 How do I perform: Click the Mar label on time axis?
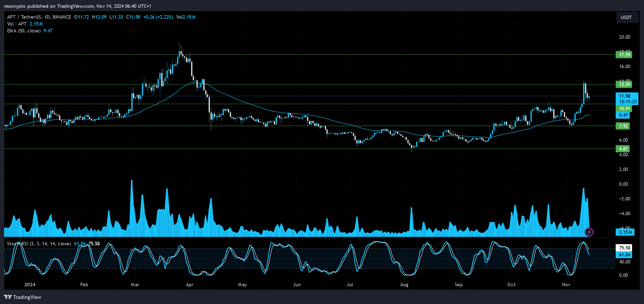point(135,285)
